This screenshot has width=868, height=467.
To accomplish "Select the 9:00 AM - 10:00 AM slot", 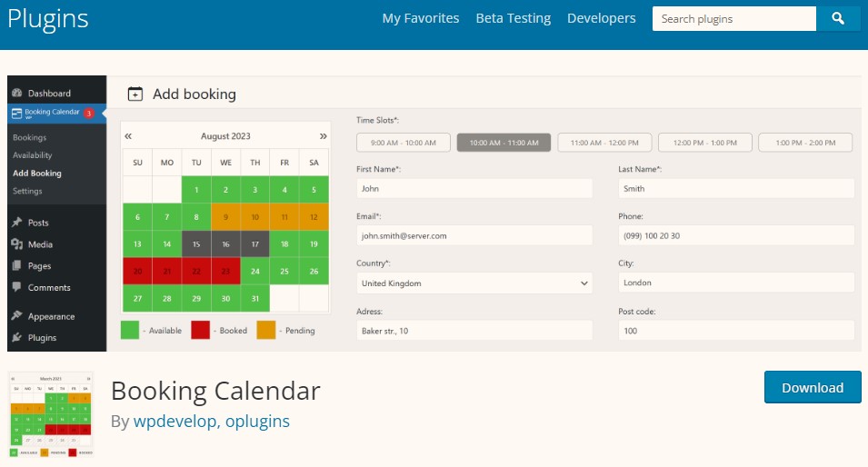I will [x=403, y=143].
